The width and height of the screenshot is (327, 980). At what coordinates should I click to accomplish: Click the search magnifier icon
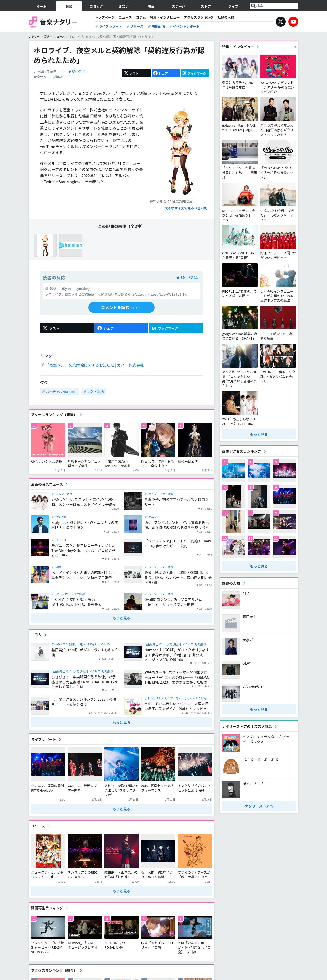[253, 6]
